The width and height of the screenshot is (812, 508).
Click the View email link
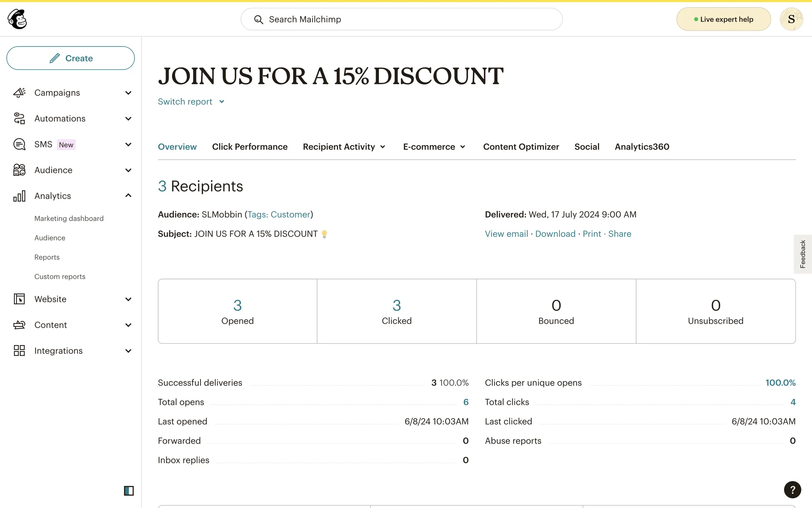pyautogui.click(x=506, y=234)
